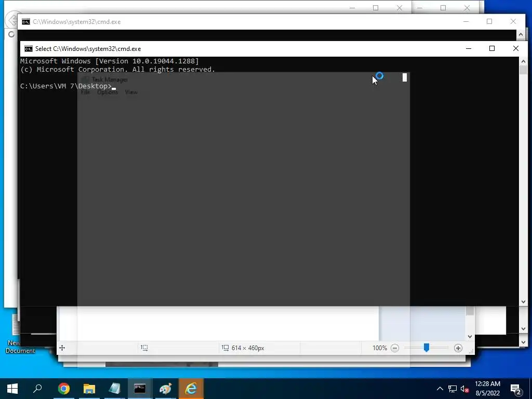Open the Windows Start menu
The height and width of the screenshot is (399, 532).
[12, 389]
